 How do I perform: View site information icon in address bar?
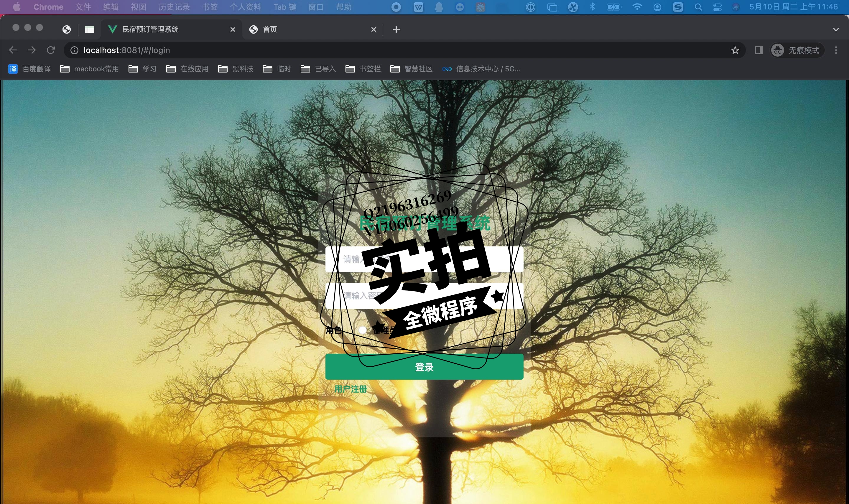pos(74,50)
